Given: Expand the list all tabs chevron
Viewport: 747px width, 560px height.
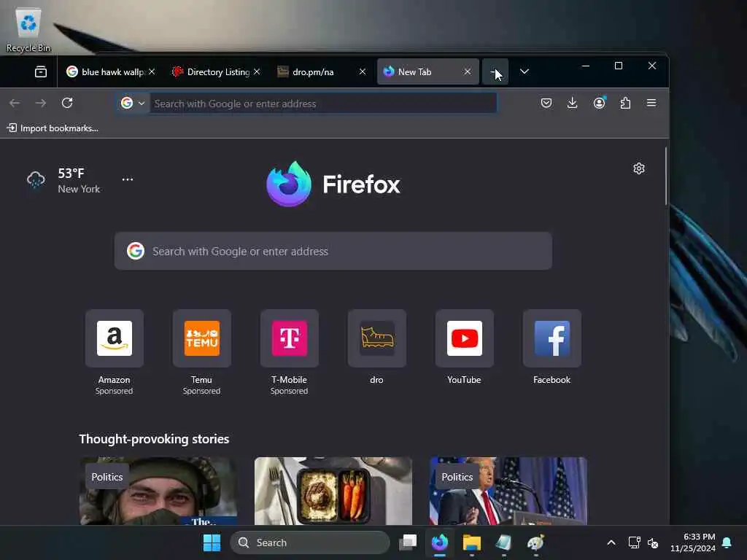Looking at the screenshot, I should [x=525, y=71].
